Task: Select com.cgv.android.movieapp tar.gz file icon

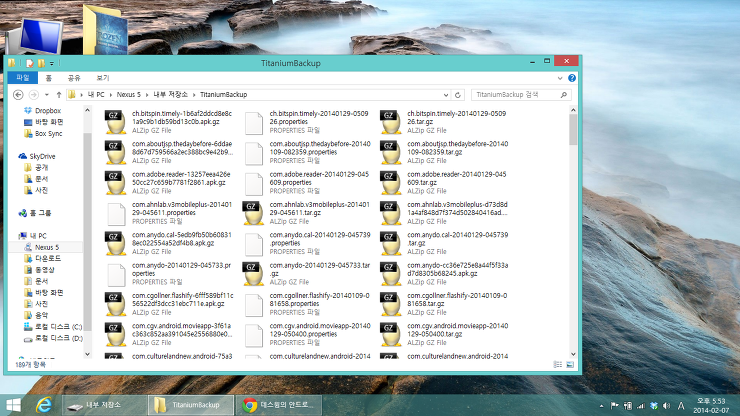Action: (x=391, y=334)
